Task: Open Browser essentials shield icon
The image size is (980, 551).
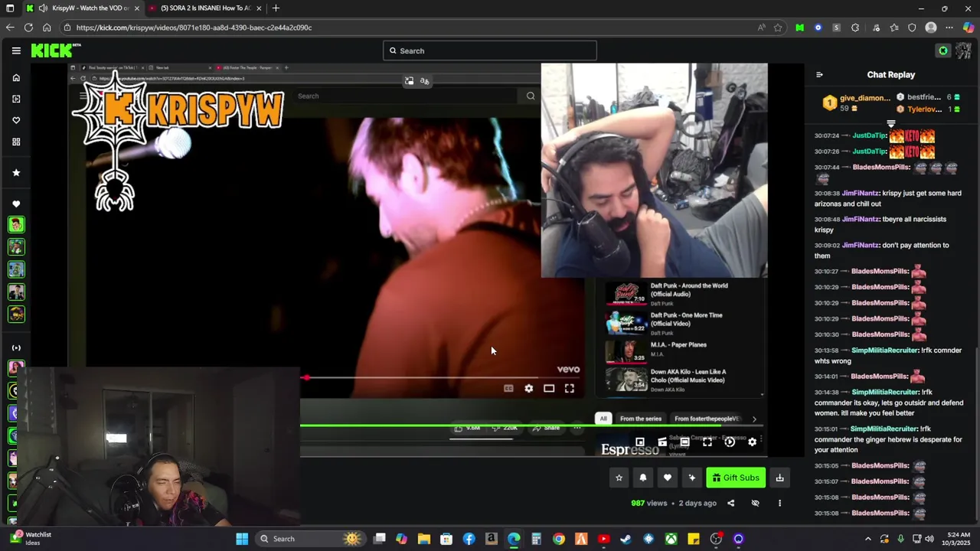Action: pyautogui.click(x=912, y=28)
